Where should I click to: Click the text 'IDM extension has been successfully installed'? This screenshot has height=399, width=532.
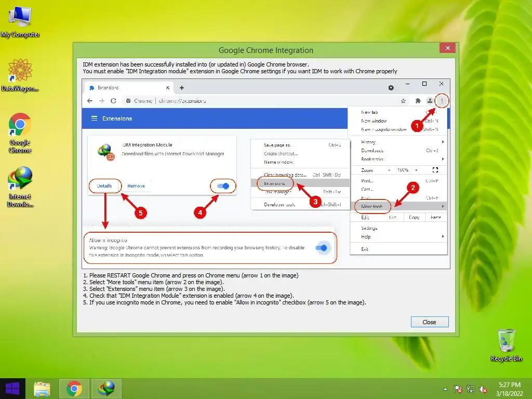tap(196, 64)
